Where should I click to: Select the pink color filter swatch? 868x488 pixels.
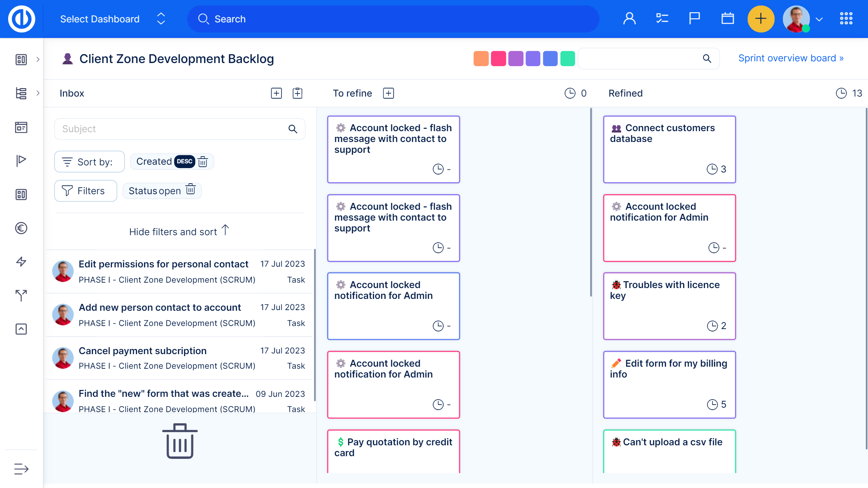click(498, 59)
